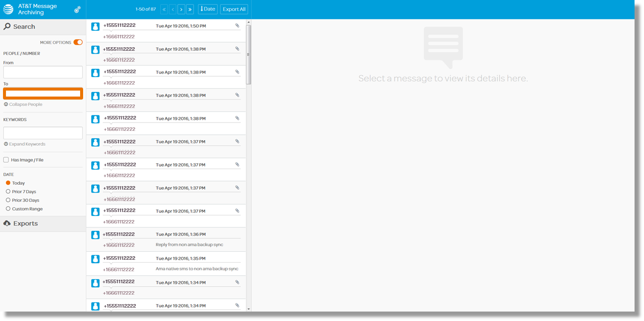Go to next page of results
This screenshot has width=644, height=321.
(181, 9)
